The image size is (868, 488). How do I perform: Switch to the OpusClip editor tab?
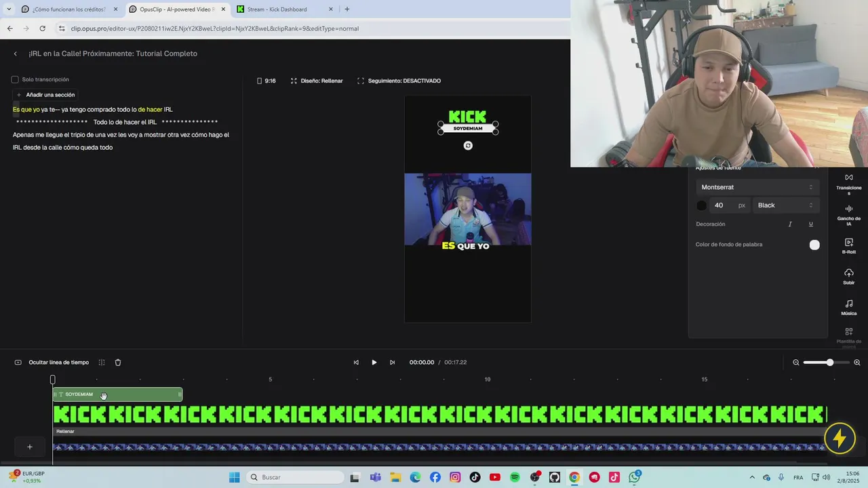(x=176, y=9)
